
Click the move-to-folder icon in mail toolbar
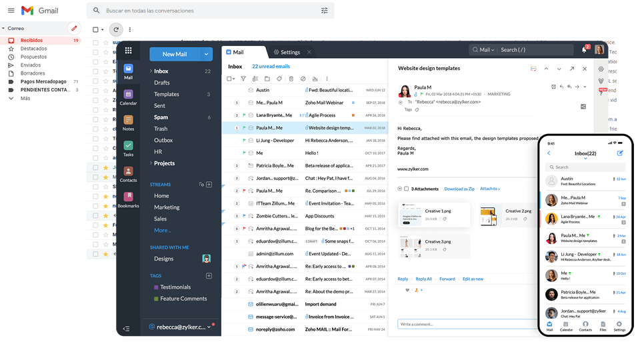point(267,79)
